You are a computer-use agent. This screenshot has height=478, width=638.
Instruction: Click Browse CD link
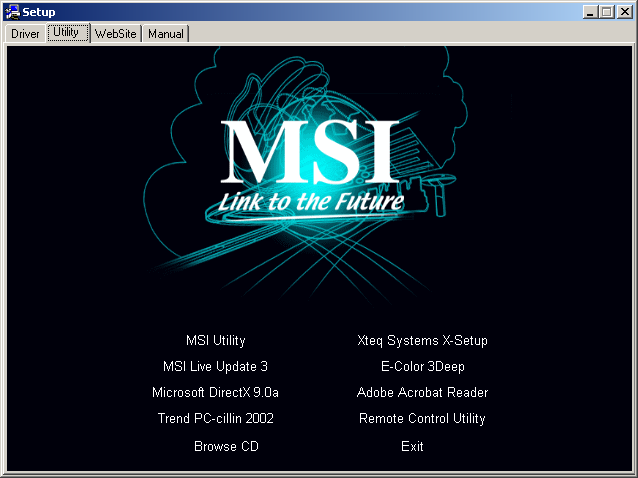pos(226,446)
